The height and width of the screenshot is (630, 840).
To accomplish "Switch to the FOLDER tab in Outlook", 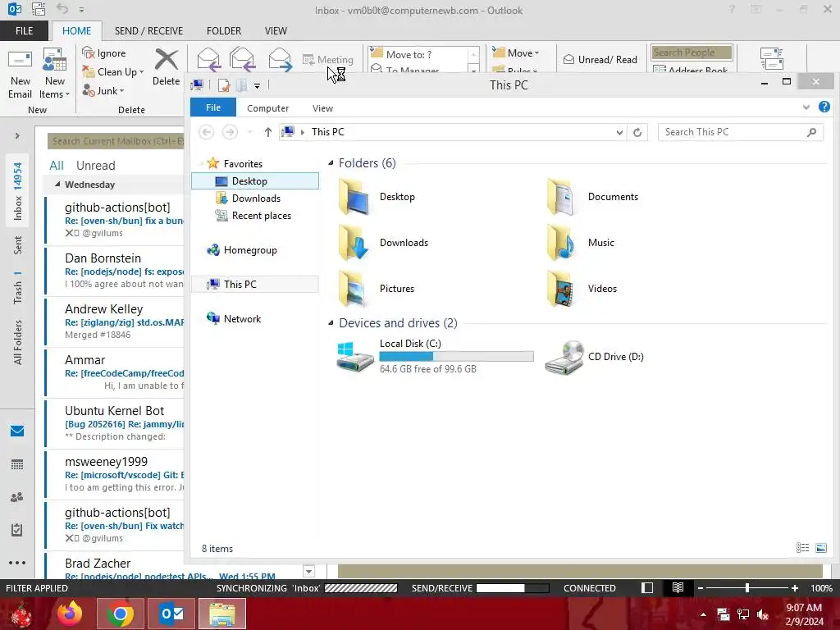I will coord(224,31).
